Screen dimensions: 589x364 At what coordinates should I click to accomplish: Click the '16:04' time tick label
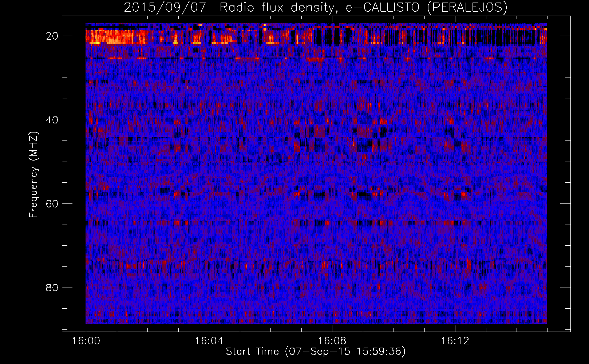tap(209, 341)
